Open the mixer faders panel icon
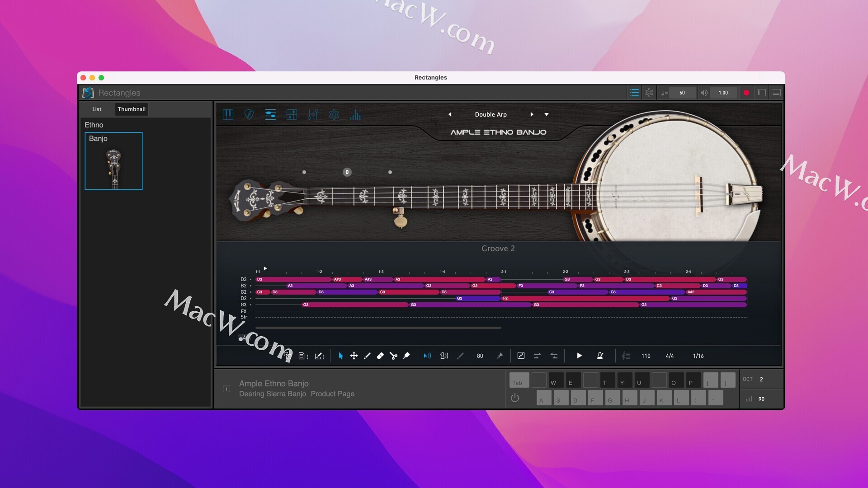This screenshot has width=868, height=488. 313,115
